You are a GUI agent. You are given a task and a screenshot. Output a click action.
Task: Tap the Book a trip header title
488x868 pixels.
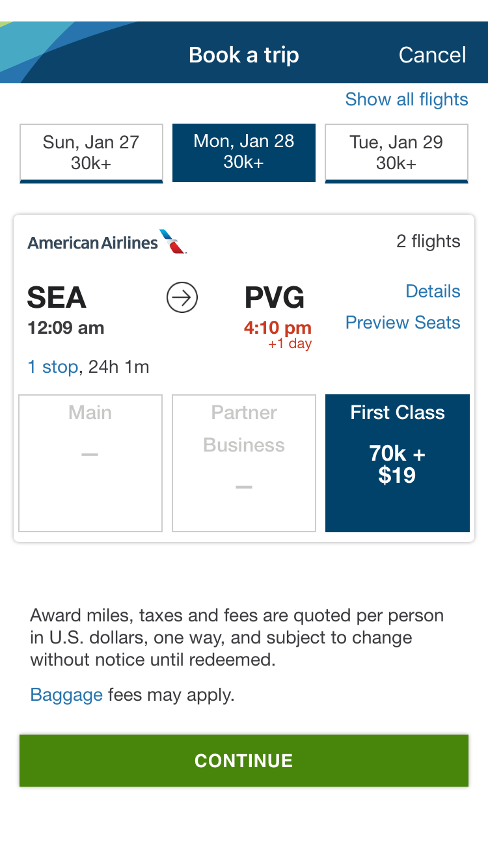pos(244,55)
